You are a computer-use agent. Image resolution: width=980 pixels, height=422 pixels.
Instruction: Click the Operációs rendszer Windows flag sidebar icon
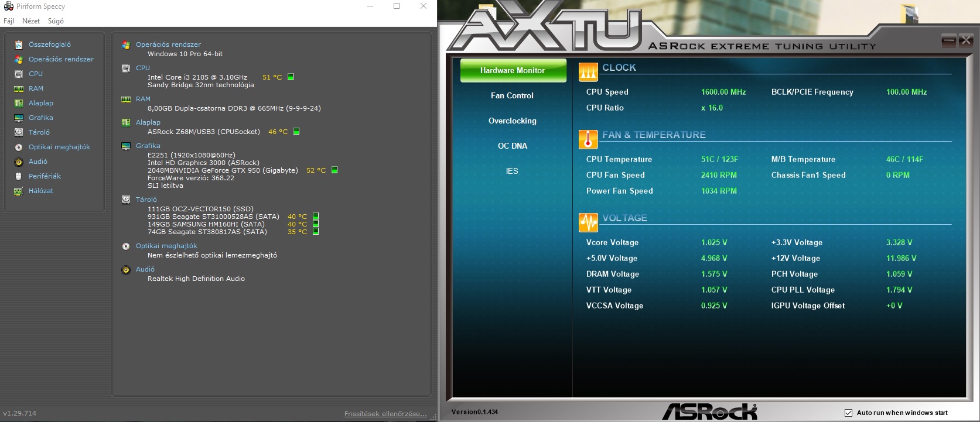(19, 59)
